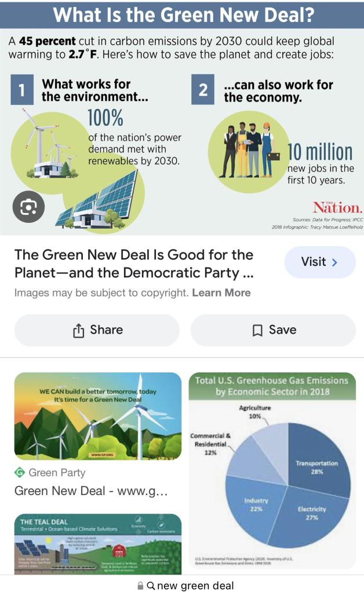Tap The Nation logo on infographic
Viewport: 364px width, 592px height.
337,207
